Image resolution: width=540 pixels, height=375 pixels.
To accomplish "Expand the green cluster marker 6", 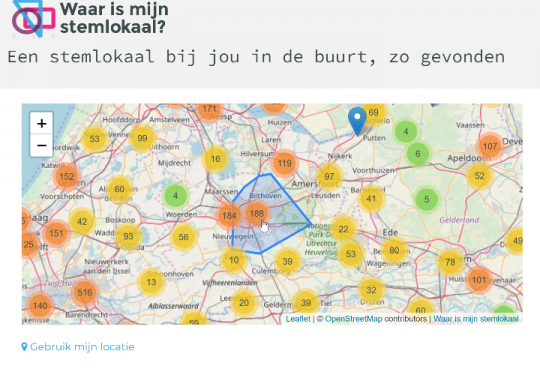I will tap(417, 154).
